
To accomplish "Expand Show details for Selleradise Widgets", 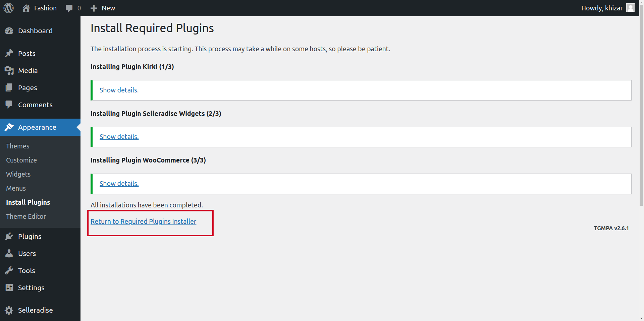I will point(119,137).
